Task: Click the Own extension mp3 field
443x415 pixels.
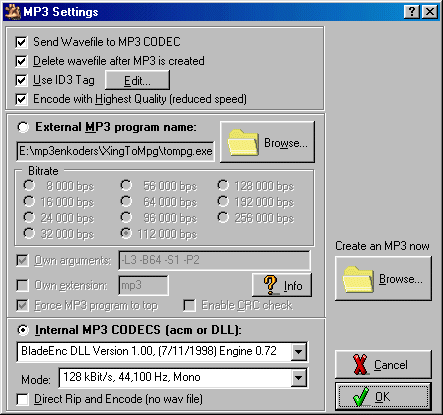Action: coord(143,285)
